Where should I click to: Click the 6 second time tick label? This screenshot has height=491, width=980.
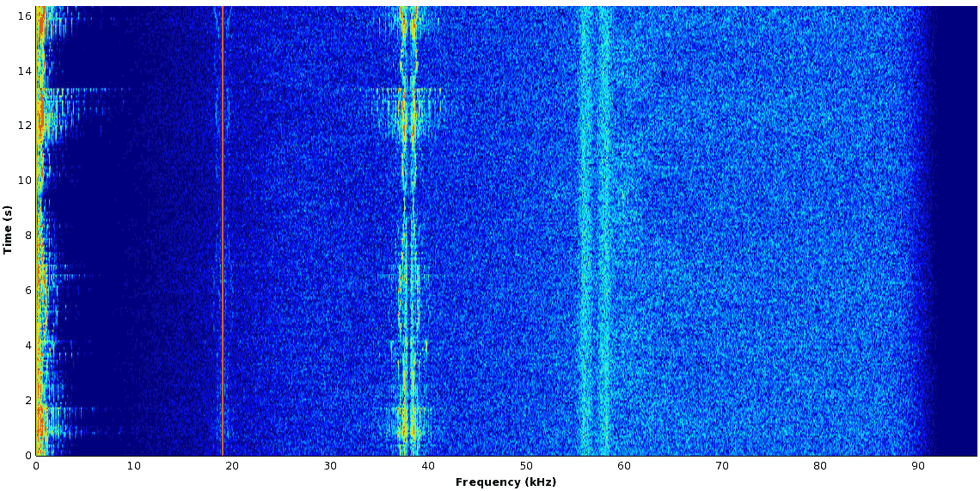point(28,291)
